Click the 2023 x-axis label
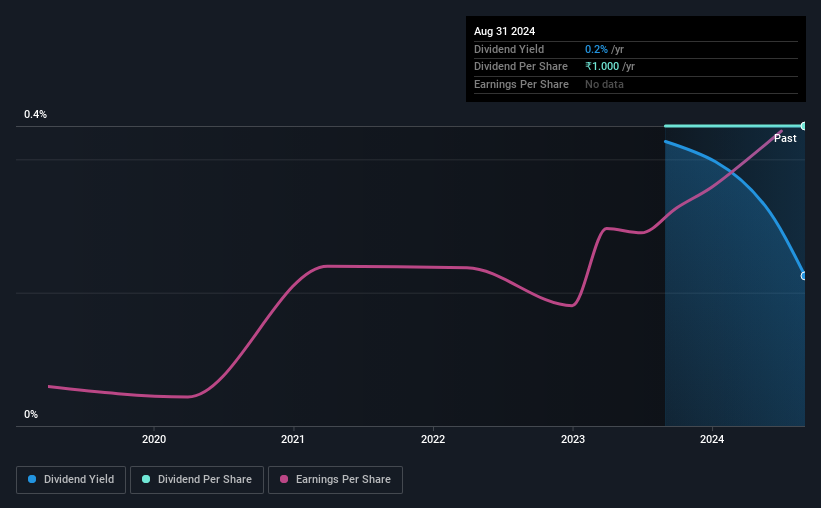 point(573,439)
